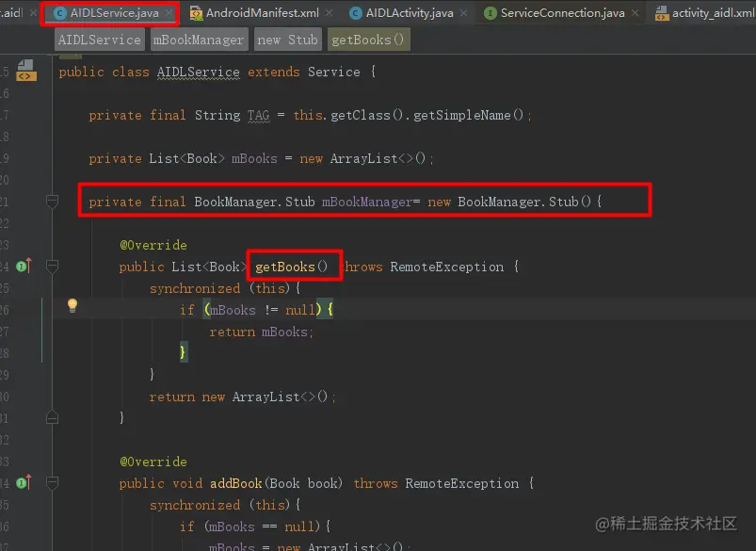Close the AIDLActivity.java tab
The image size is (756, 551).
pyautogui.click(x=464, y=13)
